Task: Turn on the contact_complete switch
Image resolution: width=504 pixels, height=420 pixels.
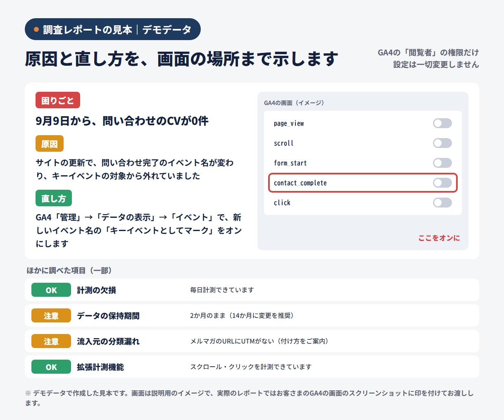Action: [442, 183]
